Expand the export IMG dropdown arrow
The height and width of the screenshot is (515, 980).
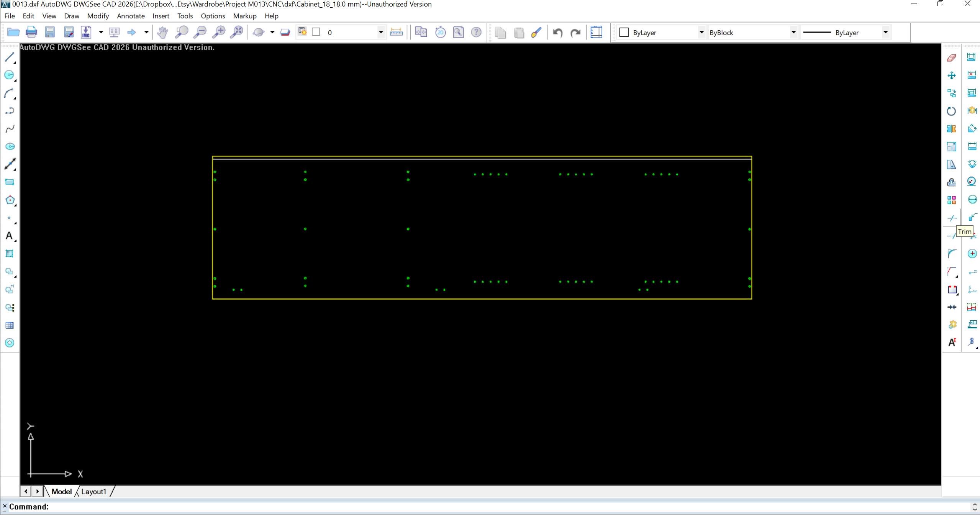[101, 32]
